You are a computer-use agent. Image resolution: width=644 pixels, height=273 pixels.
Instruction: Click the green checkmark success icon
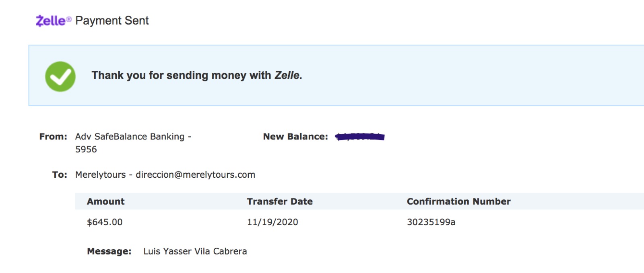[60, 76]
